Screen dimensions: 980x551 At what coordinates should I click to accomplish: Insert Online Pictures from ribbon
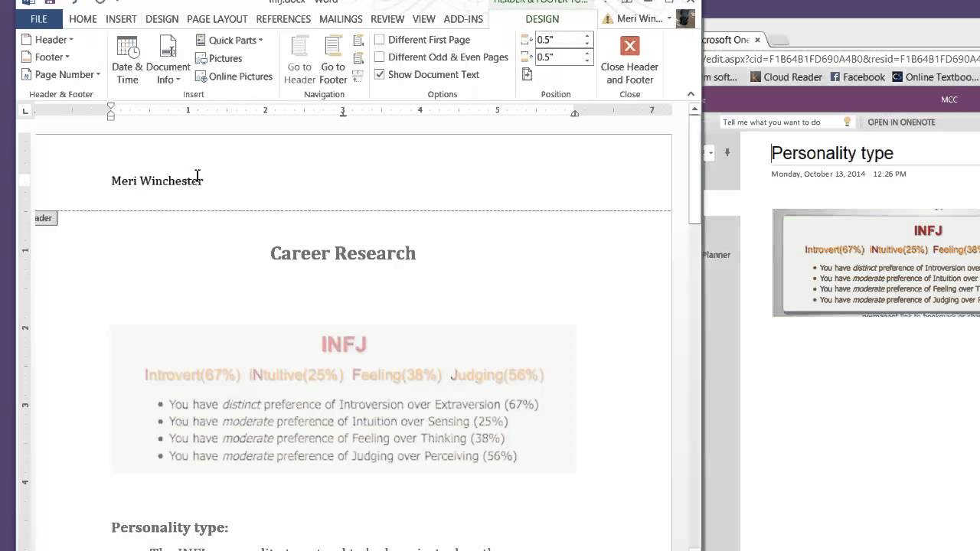(234, 77)
